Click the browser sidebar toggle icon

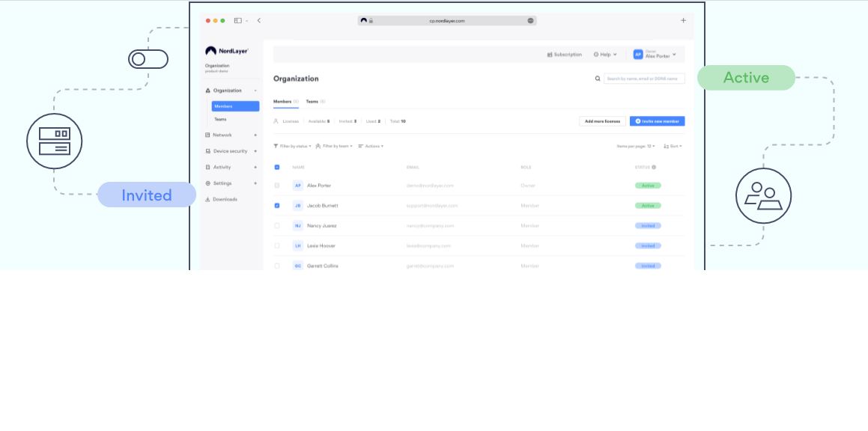tap(238, 21)
